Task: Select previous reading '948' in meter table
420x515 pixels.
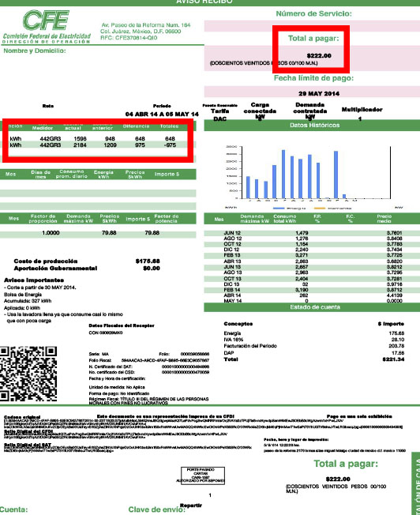Action: pos(110,139)
